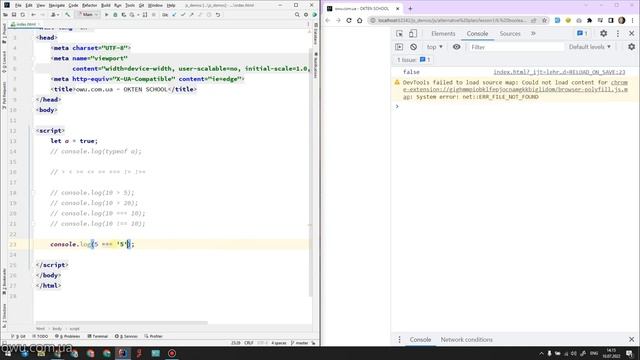Open the index.html source link beside 'false'
Screen dimensions: 640x360
click(559, 72)
